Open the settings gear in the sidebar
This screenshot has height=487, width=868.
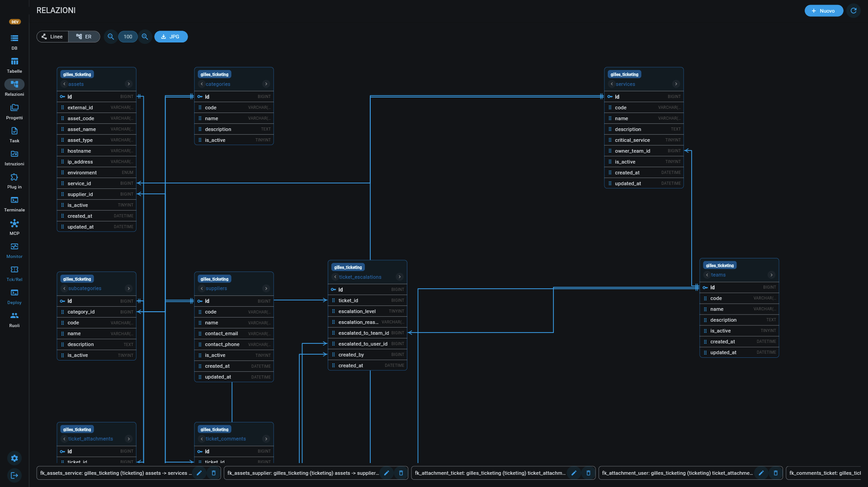(14, 458)
